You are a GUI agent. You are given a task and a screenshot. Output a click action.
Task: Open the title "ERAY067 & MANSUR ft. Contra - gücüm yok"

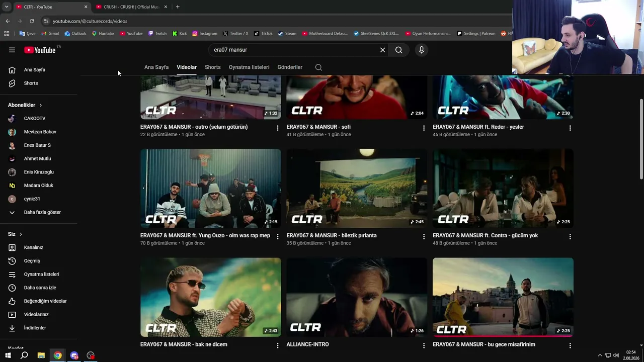tap(485, 236)
